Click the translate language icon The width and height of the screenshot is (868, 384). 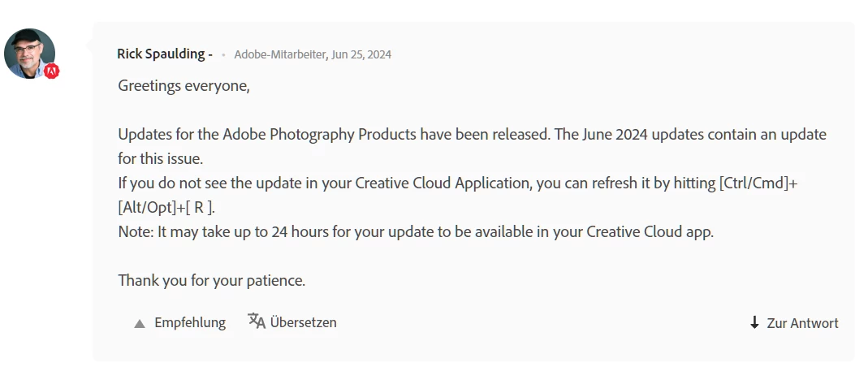click(x=257, y=321)
